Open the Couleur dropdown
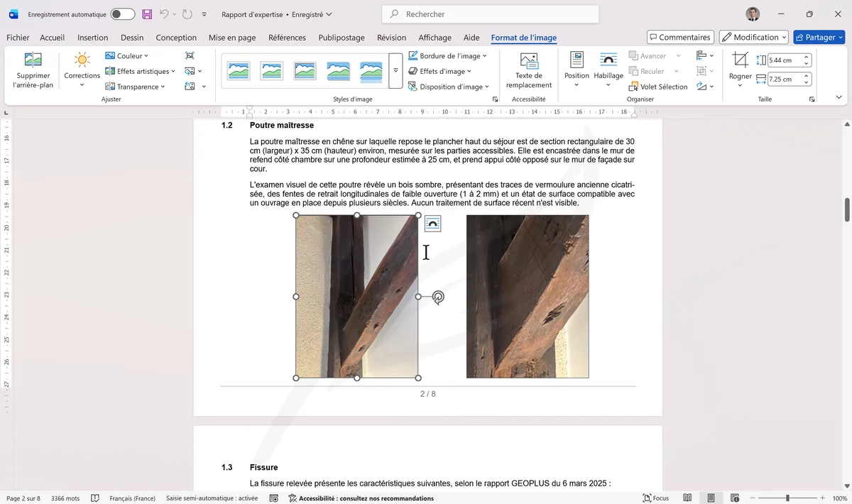The image size is (852, 504). point(129,55)
